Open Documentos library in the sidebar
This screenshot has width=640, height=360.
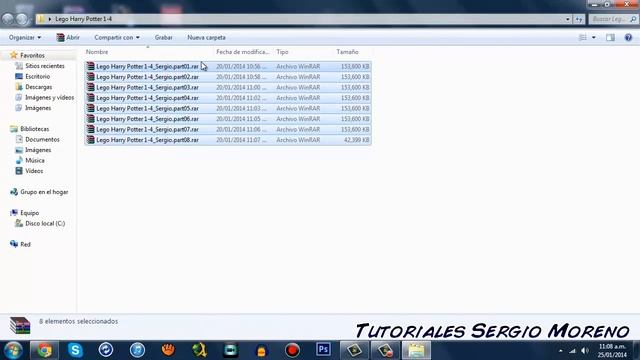click(x=42, y=140)
